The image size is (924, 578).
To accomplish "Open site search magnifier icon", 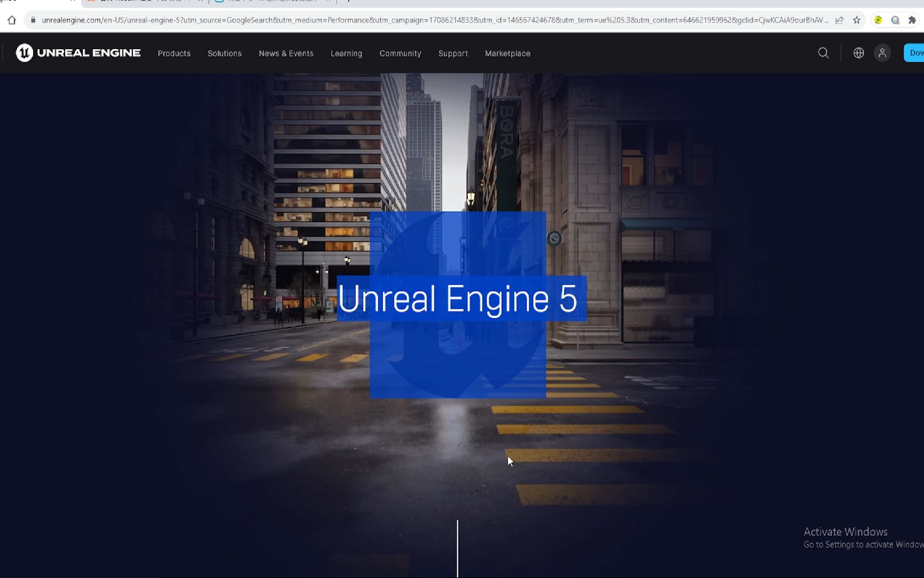I will tap(823, 53).
